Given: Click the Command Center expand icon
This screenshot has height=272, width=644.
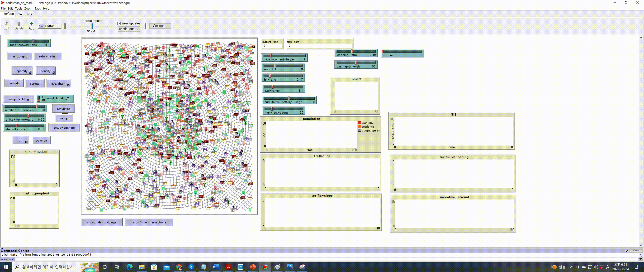Looking at the screenshot, I should [627, 251].
